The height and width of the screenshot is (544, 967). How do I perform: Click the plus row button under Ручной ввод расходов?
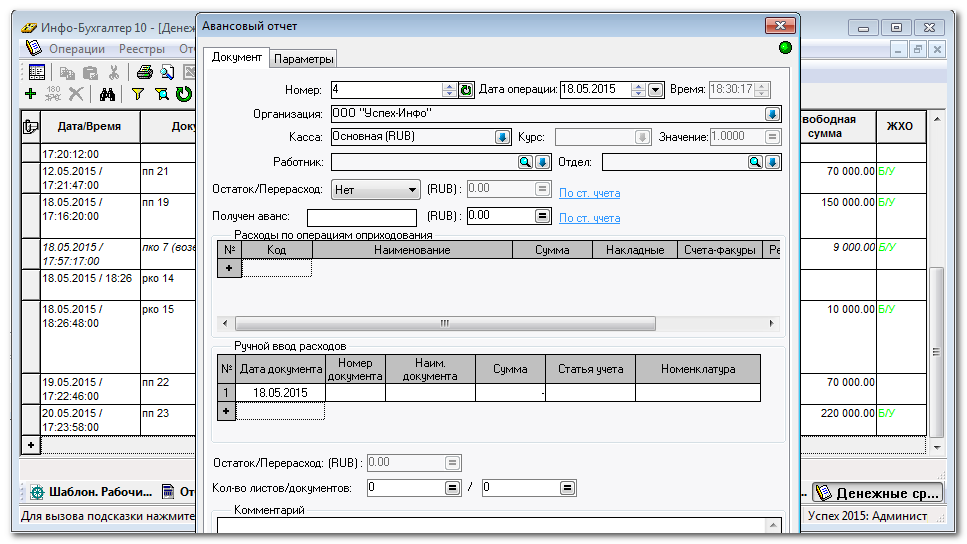[x=227, y=411]
